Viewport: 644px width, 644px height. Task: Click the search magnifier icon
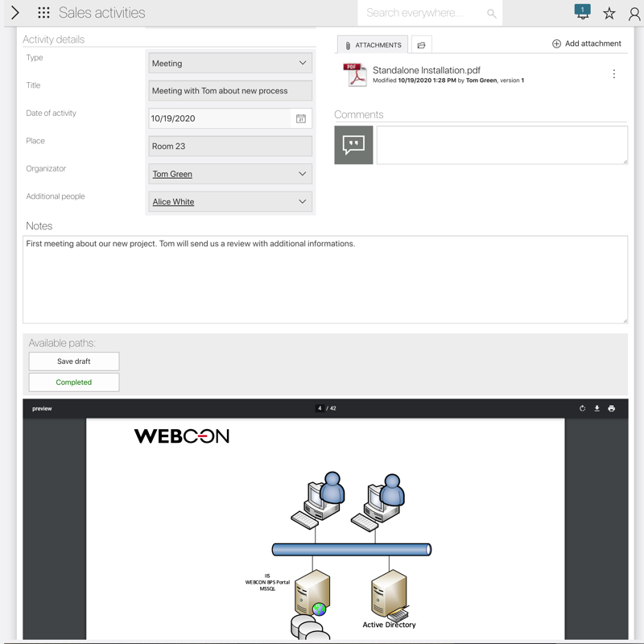point(491,14)
